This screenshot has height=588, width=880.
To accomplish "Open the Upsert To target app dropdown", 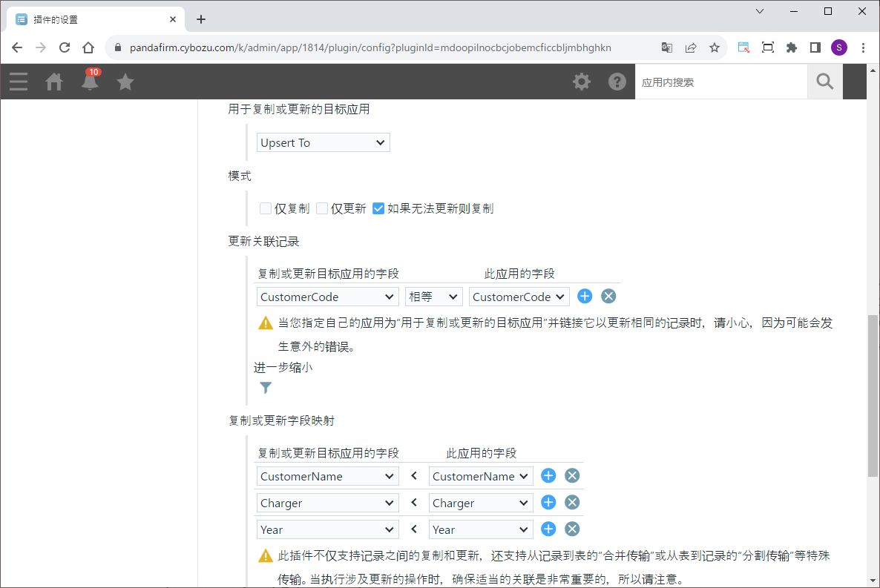I will (323, 142).
